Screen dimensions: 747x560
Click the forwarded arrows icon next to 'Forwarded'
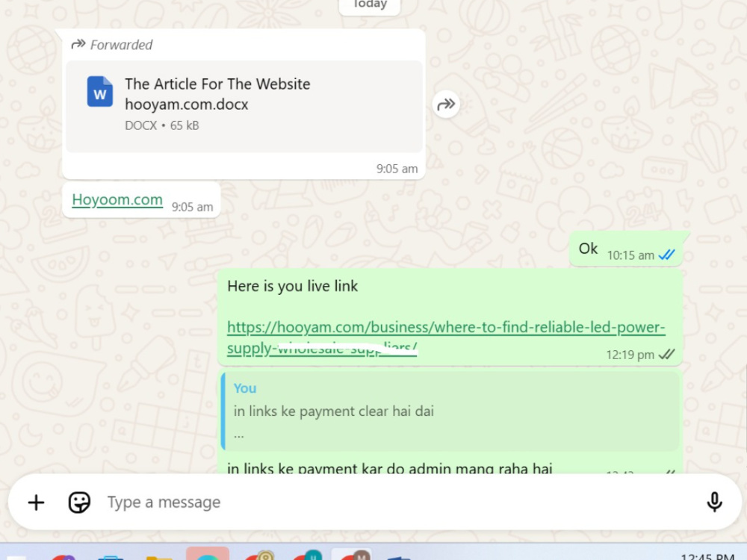coord(78,44)
